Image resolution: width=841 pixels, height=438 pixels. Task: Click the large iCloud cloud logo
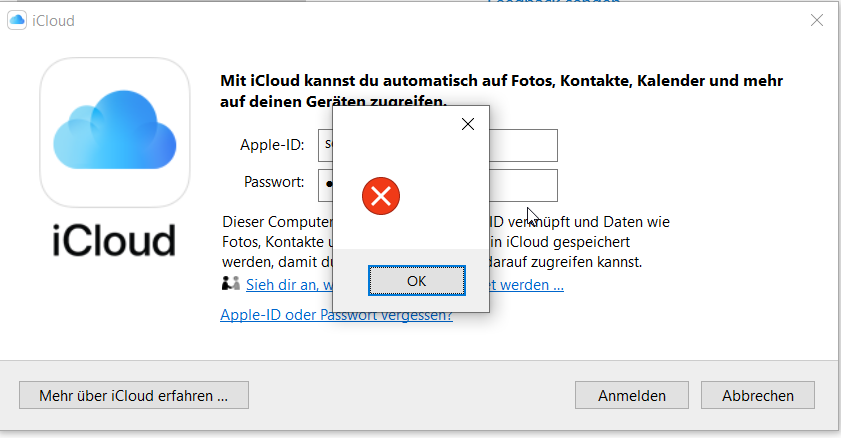(x=114, y=131)
